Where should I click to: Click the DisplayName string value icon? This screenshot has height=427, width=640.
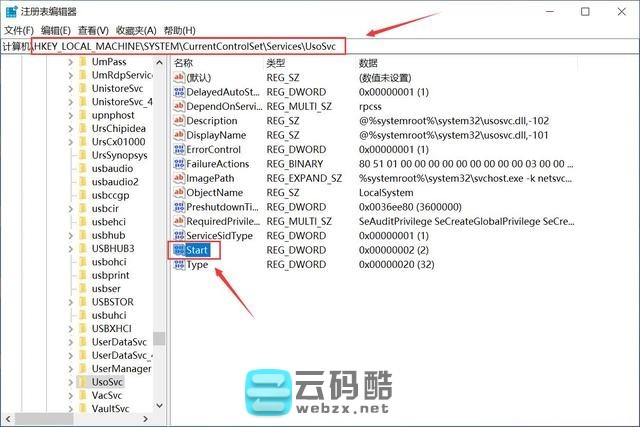click(179, 135)
